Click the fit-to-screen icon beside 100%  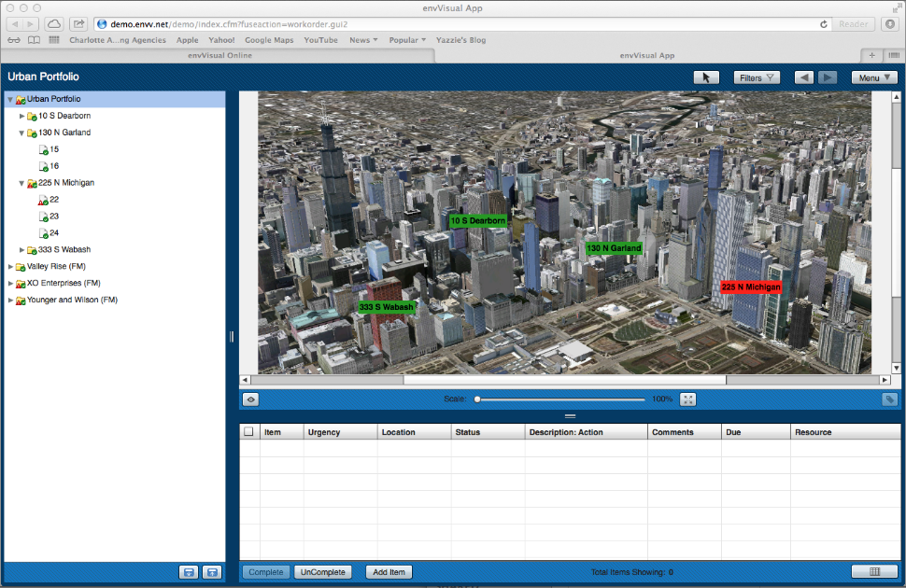pyautogui.click(x=687, y=399)
